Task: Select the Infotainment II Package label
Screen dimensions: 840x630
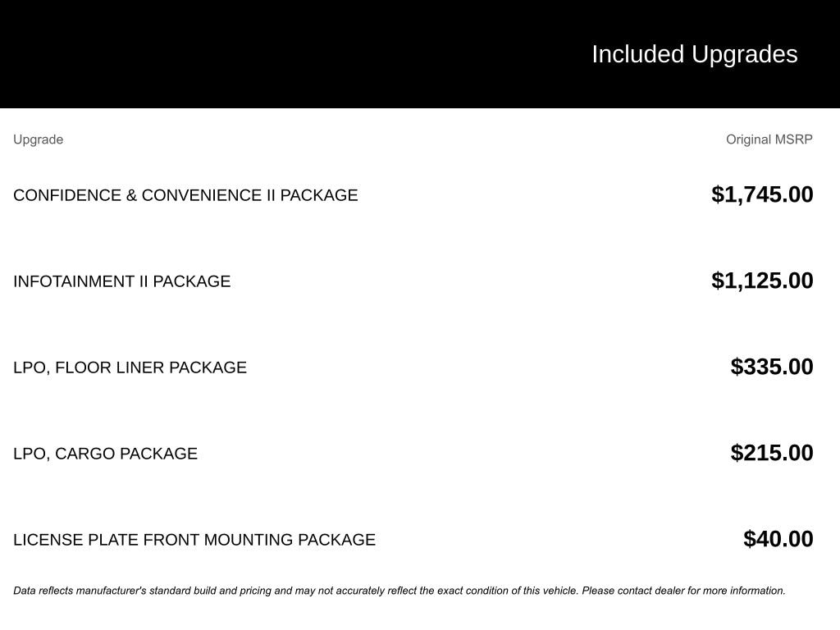Action: click(121, 281)
